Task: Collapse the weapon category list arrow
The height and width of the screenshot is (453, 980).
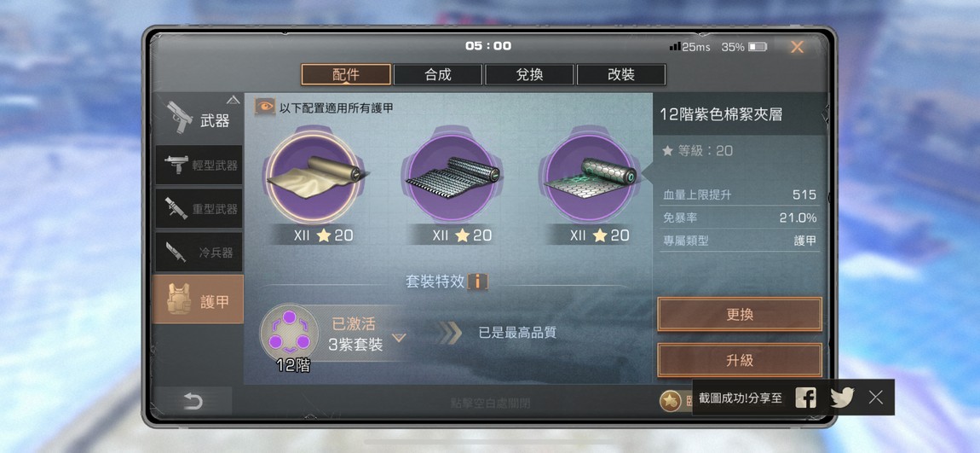Action: pyautogui.click(x=233, y=100)
